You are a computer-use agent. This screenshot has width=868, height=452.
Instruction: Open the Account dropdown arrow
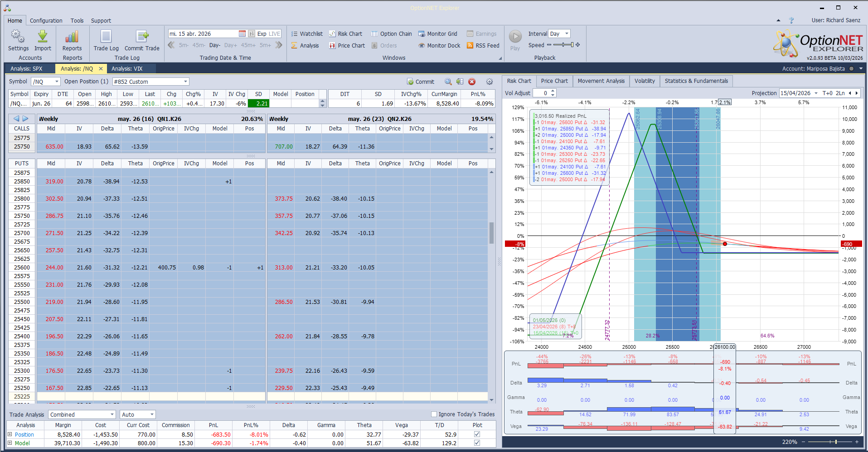pos(861,69)
